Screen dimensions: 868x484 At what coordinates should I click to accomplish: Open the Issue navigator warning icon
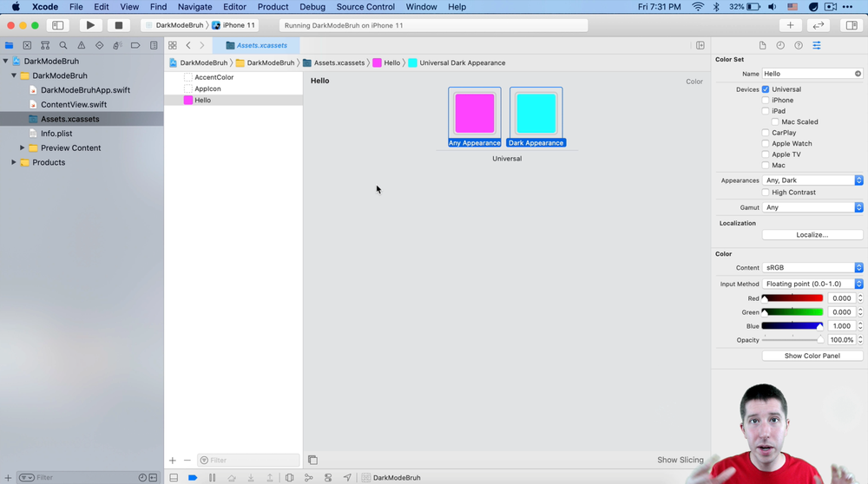tap(82, 45)
